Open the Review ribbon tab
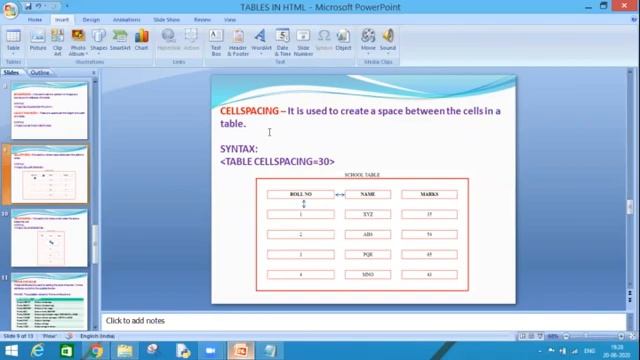The height and width of the screenshot is (360, 640). [x=202, y=20]
